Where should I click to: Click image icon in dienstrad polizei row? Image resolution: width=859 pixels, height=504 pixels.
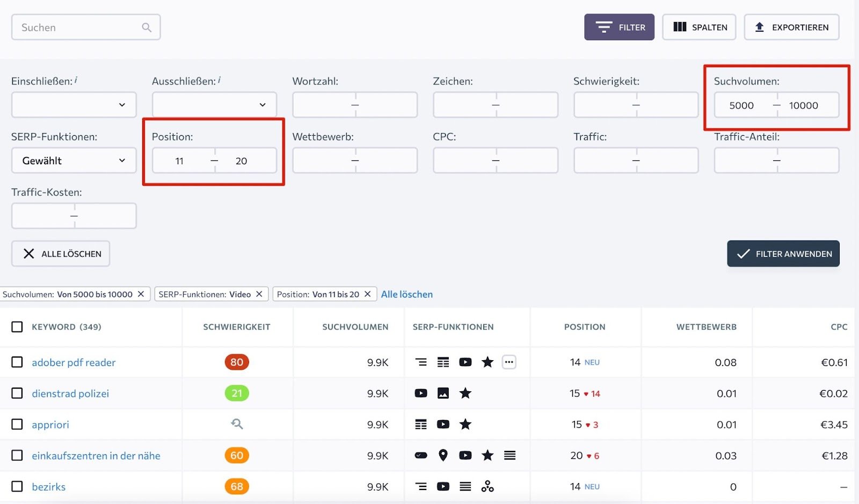pyautogui.click(x=443, y=393)
